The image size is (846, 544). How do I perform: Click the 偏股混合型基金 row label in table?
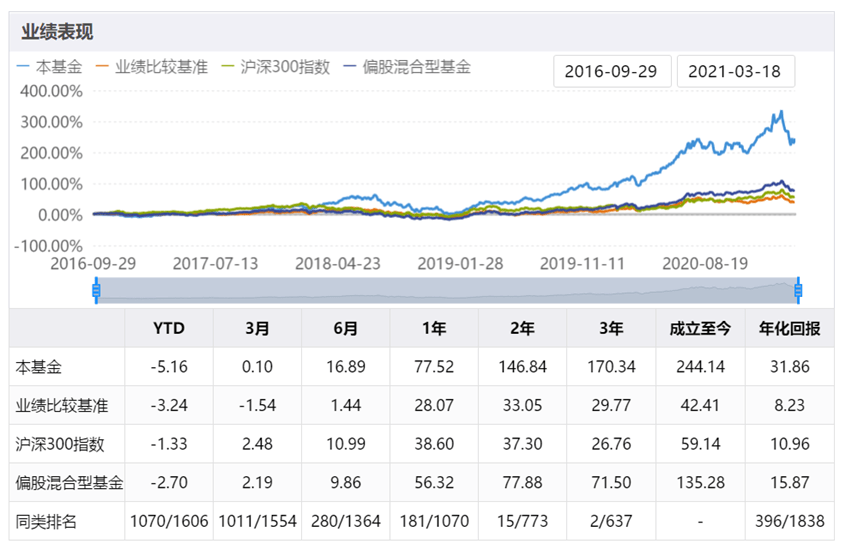[x=70, y=482]
